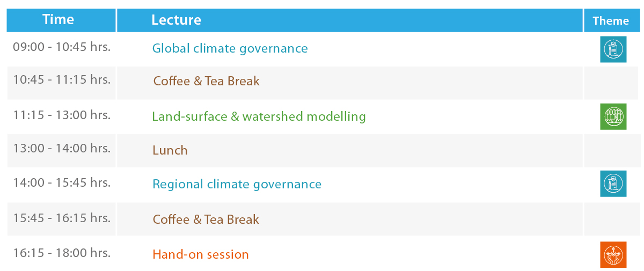Select the 10:45 - 11:15 hrs. time slot
Image resolution: width=644 pixels, height=271 pixels.
pos(62,79)
